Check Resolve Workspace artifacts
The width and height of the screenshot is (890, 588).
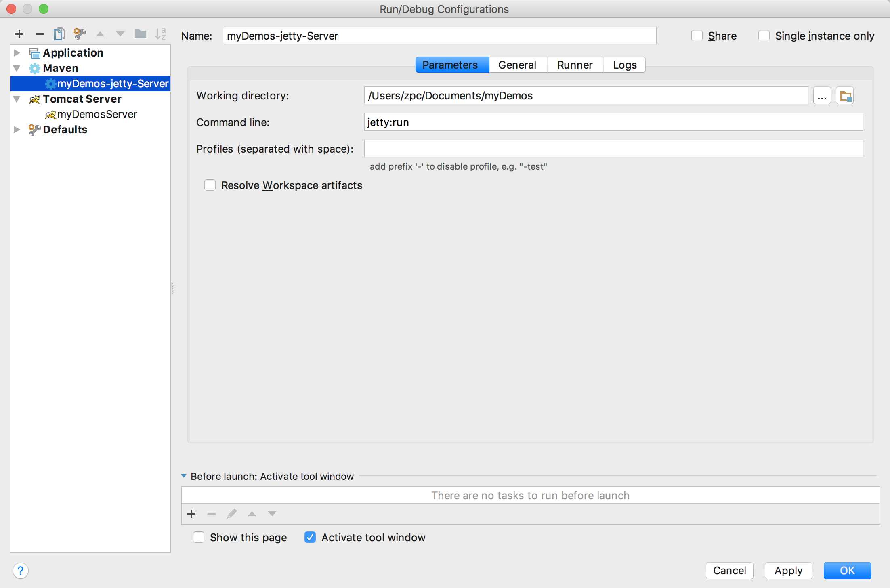pyautogui.click(x=210, y=185)
